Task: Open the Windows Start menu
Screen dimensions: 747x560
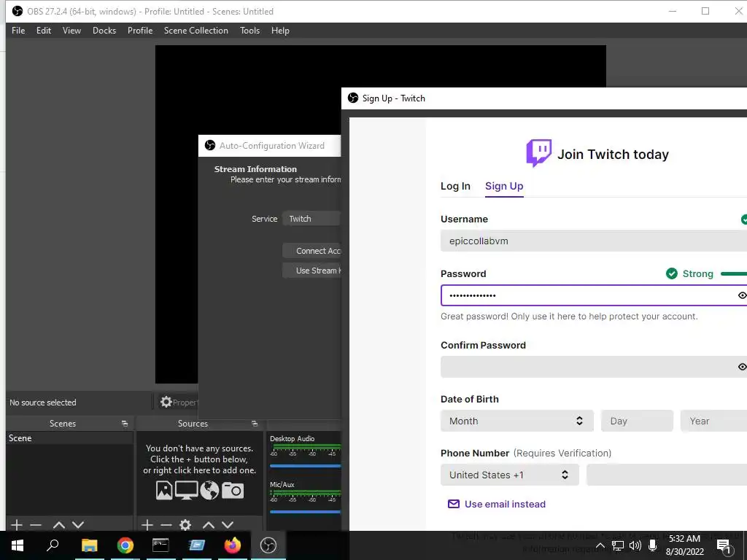Action: tap(18, 545)
